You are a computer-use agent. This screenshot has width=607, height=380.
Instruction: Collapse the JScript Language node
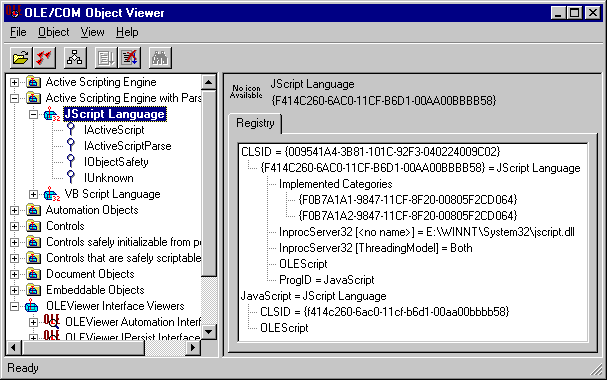(34, 114)
